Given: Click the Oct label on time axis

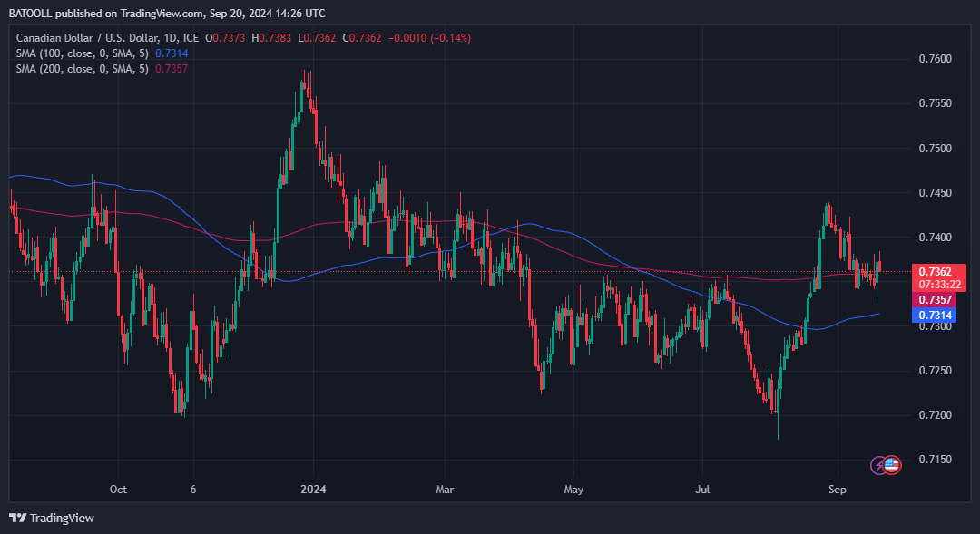Looking at the screenshot, I should [118, 489].
